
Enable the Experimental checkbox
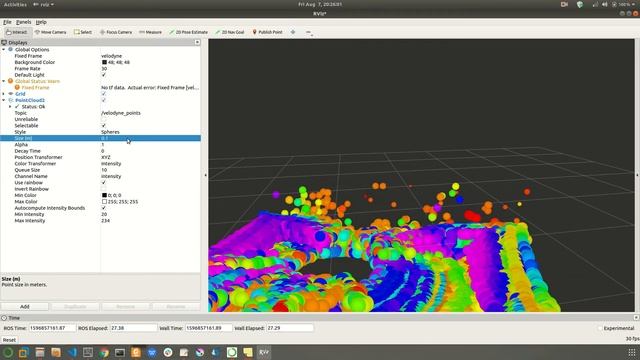[x=600, y=328]
